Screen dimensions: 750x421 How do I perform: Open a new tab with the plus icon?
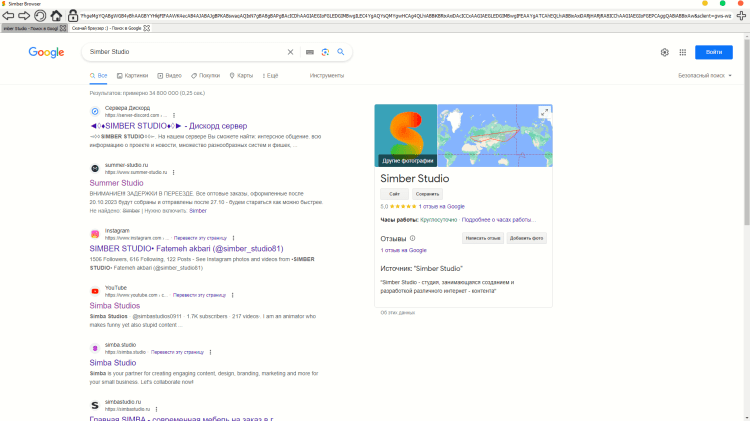(741, 16)
